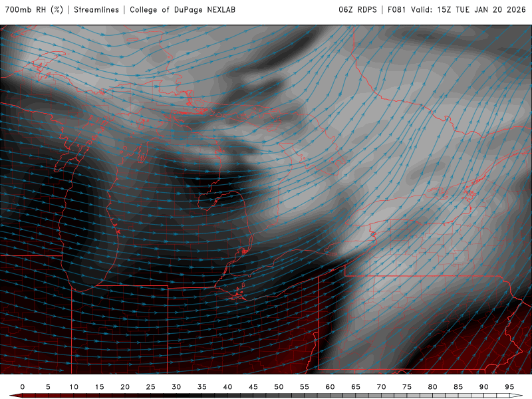Click the colorbar label '95'
The height and width of the screenshot is (399, 532).
coord(509,387)
